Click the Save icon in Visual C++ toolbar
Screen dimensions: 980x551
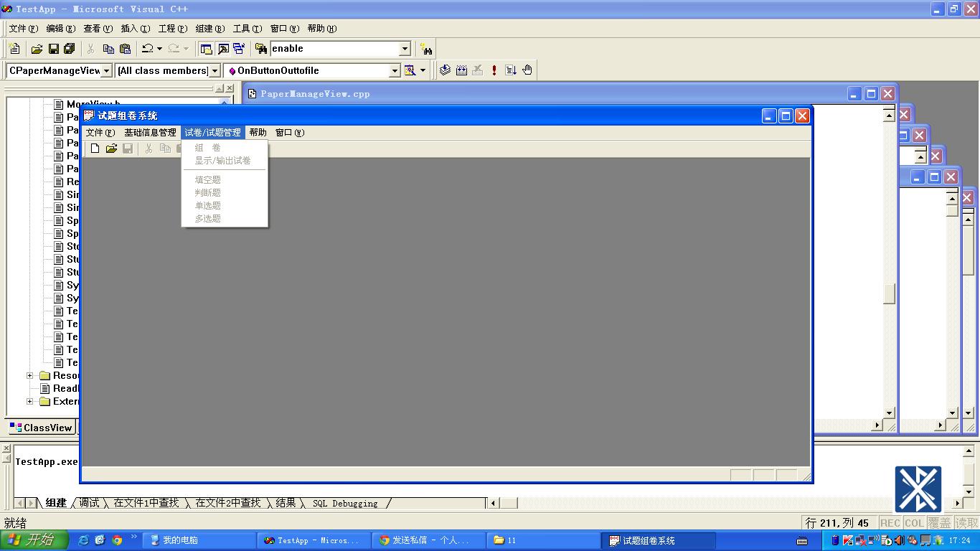click(x=53, y=49)
